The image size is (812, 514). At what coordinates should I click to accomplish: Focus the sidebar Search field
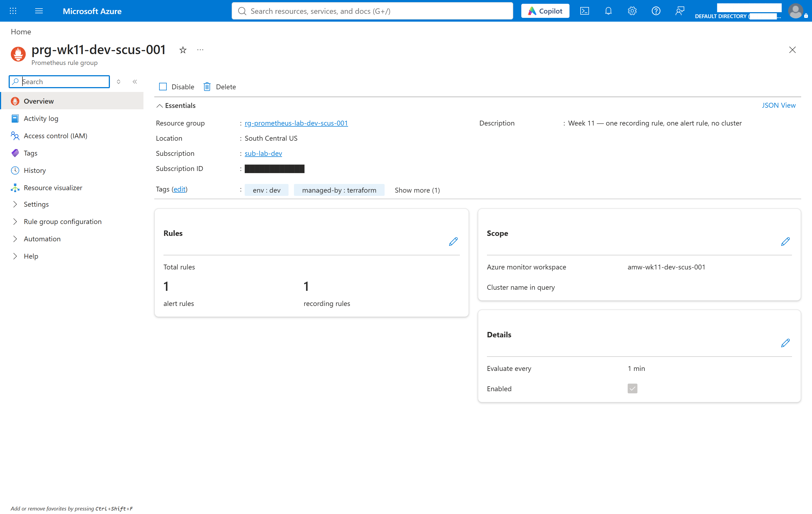[59, 82]
